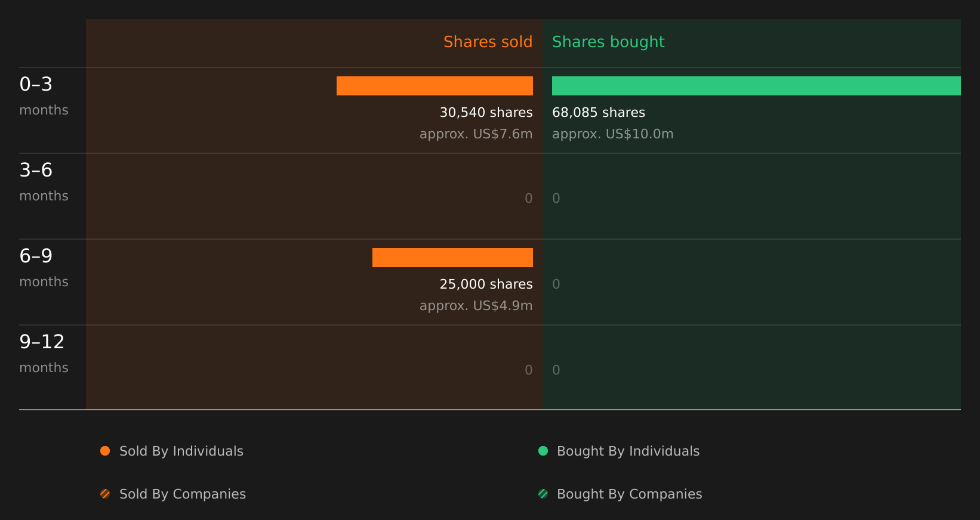The image size is (980, 520).
Task: Click the 25,000 shares value
Action: [x=486, y=284]
